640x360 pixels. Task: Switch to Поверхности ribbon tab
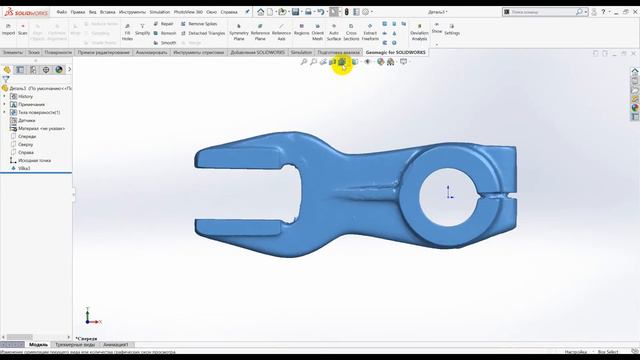58,52
